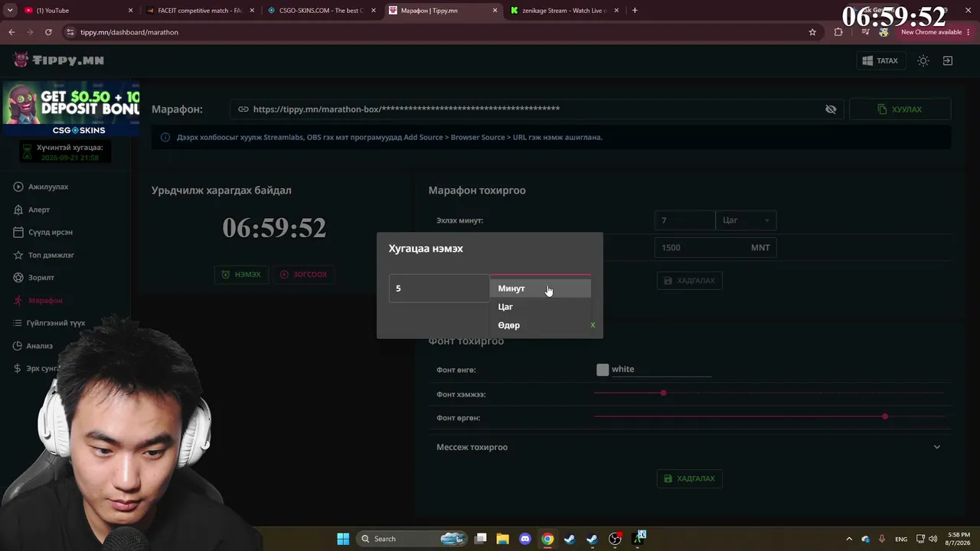980x551 pixels.
Task: Click the microphone tray icon
Action: pyautogui.click(x=882, y=539)
